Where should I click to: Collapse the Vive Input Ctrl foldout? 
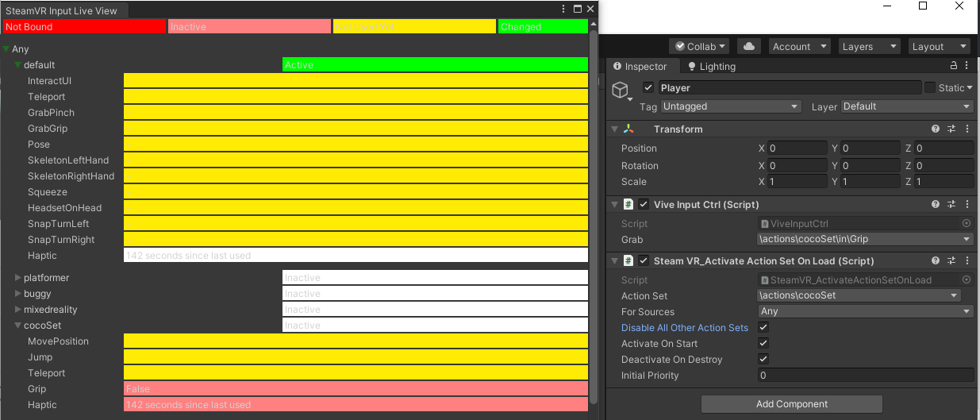coord(614,204)
